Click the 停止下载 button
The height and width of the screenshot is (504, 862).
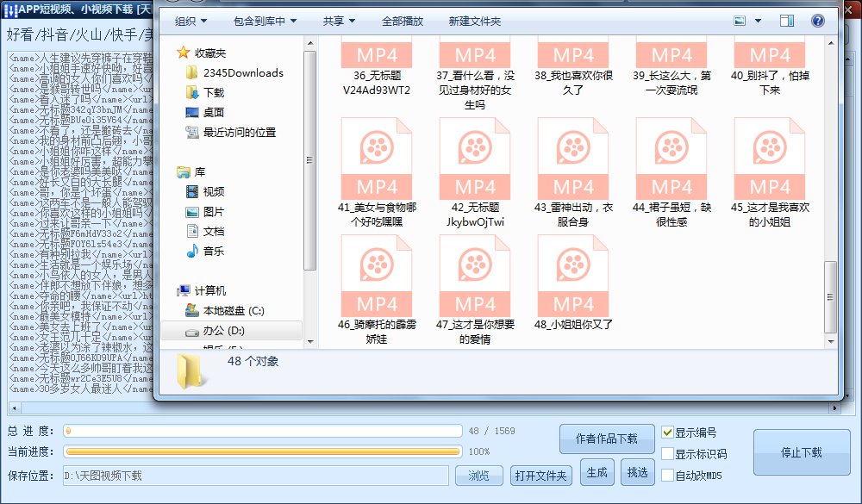point(802,452)
